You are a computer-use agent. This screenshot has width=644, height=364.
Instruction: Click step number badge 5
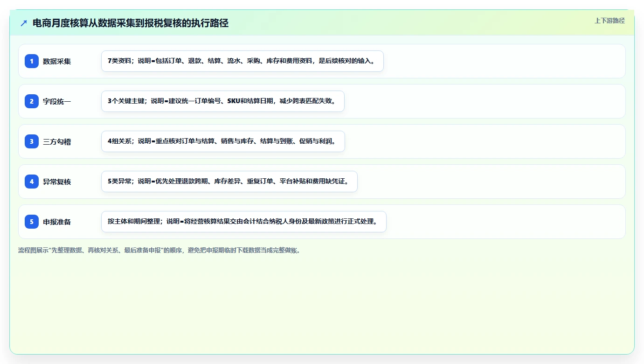[32, 222]
